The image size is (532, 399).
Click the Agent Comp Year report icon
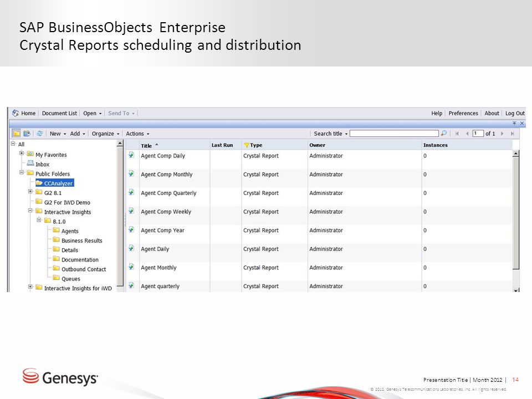click(131, 229)
